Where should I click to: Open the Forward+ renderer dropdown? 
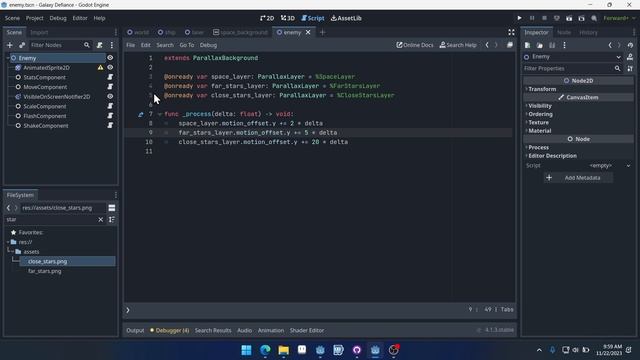pyautogui.click(x=619, y=18)
